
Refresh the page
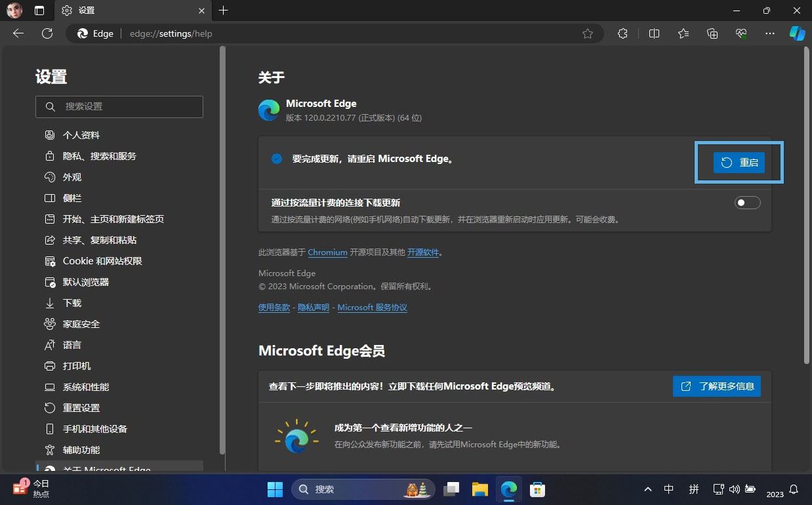point(47,33)
